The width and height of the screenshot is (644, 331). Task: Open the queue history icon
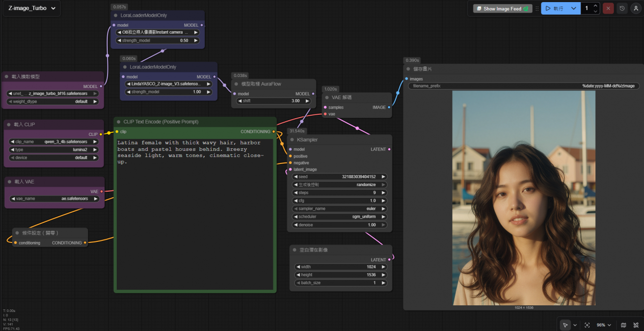[622, 9]
